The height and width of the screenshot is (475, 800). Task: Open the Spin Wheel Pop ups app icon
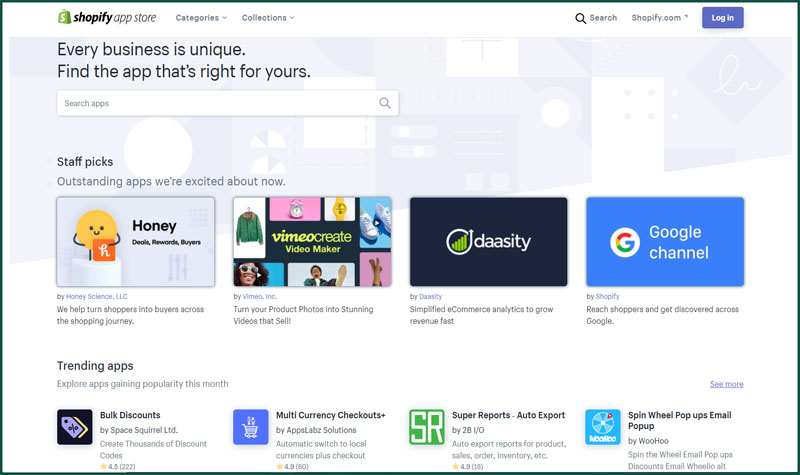point(603,427)
